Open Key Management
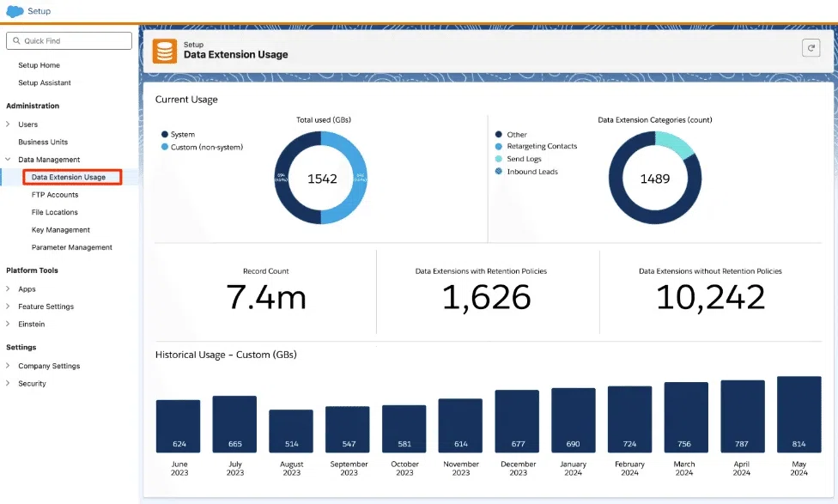 (60, 230)
